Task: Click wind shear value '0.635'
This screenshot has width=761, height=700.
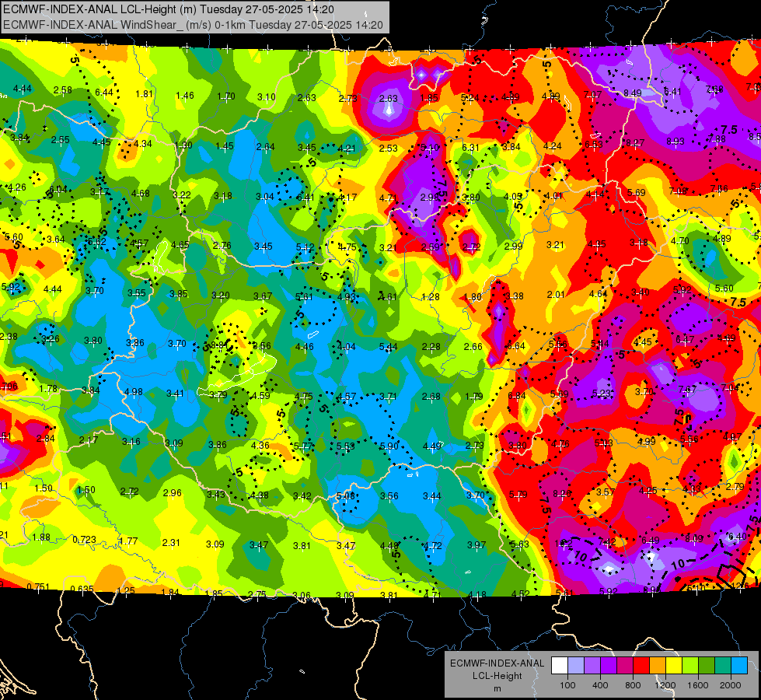Action: [x=82, y=590]
